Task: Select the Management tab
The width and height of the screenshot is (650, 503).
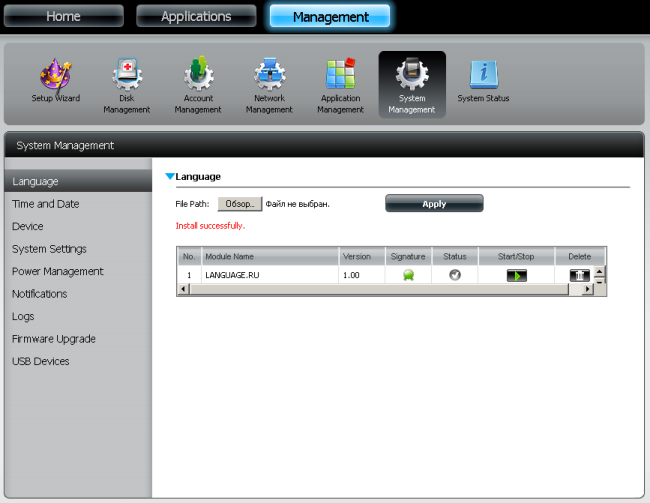Action: tap(330, 17)
